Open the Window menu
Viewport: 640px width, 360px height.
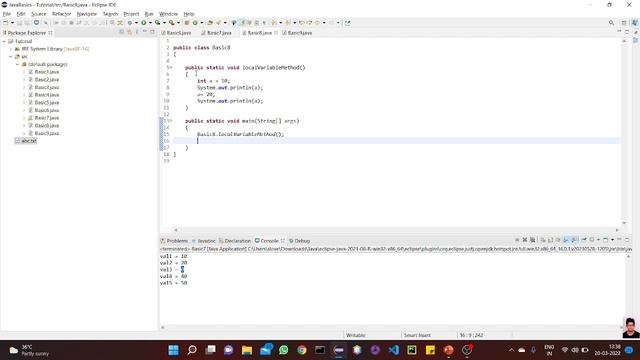point(168,14)
